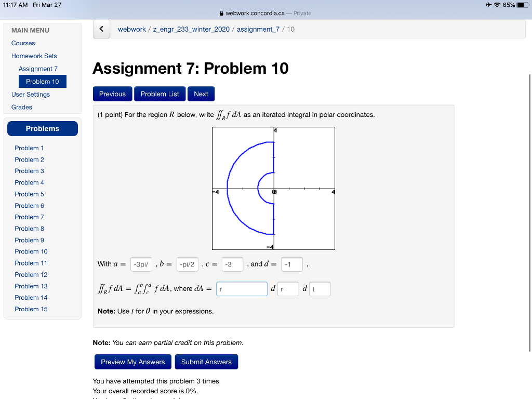This screenshot has width=532, height=399.
Task: Open the Problem List
Action: (159, 94)
